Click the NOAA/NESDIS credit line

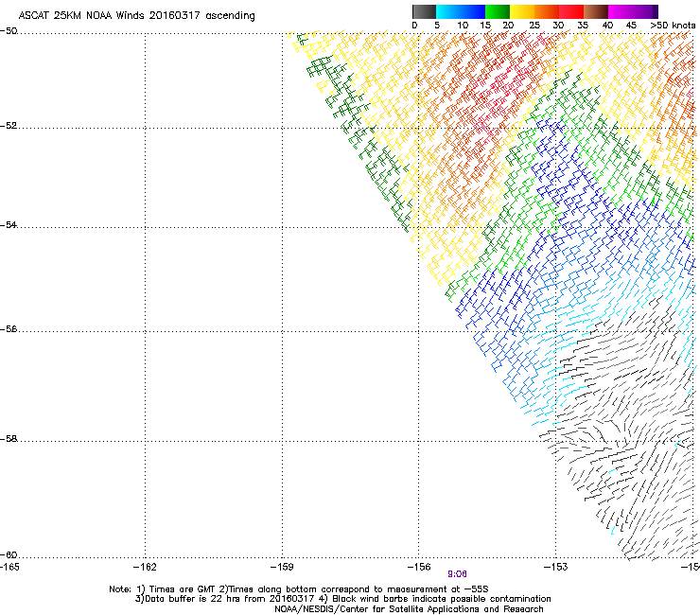tap(409, 609)
